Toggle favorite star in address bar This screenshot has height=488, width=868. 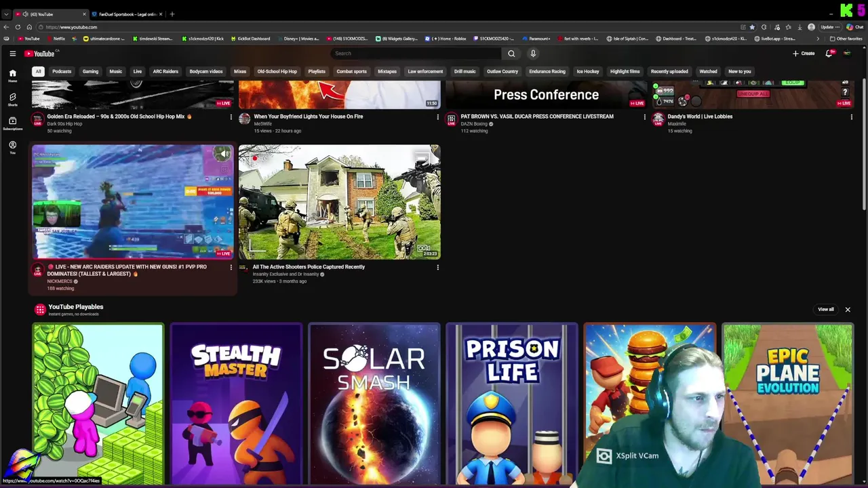click(752, 27)
